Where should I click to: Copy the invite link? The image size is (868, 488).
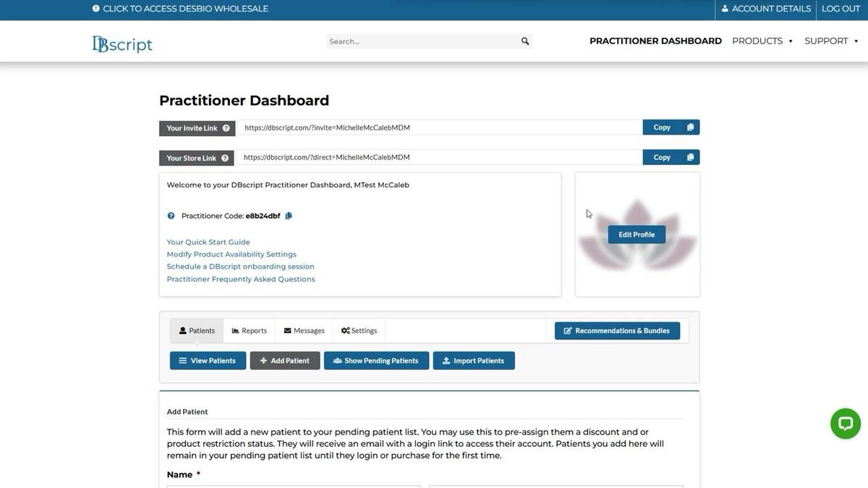click(x=671, y=127)
